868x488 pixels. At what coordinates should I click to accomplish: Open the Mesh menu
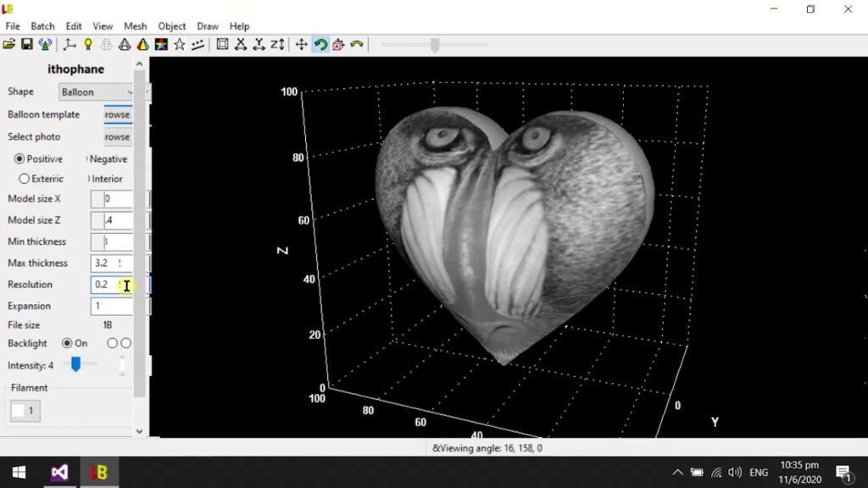tap(135, 26)
